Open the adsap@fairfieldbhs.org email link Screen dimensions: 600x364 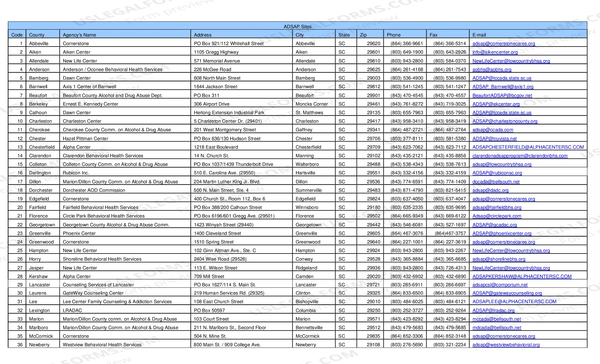pyautogui.click(x=497, y=207)
